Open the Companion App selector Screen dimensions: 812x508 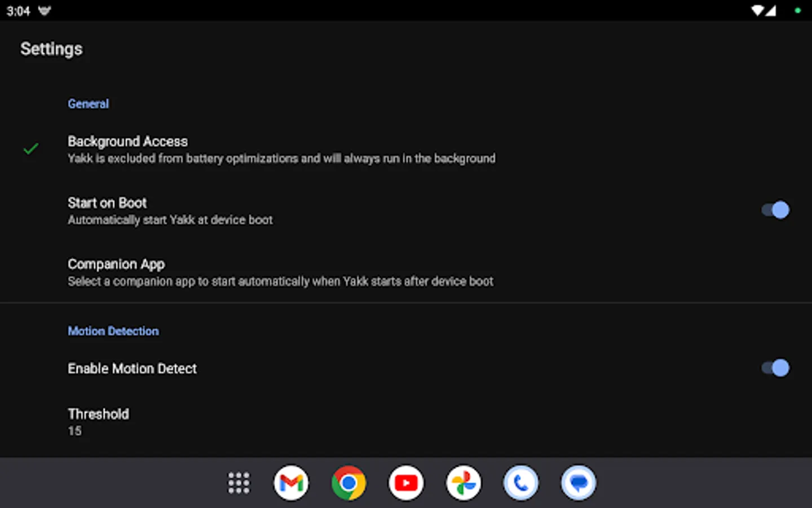tap(280, 272)
